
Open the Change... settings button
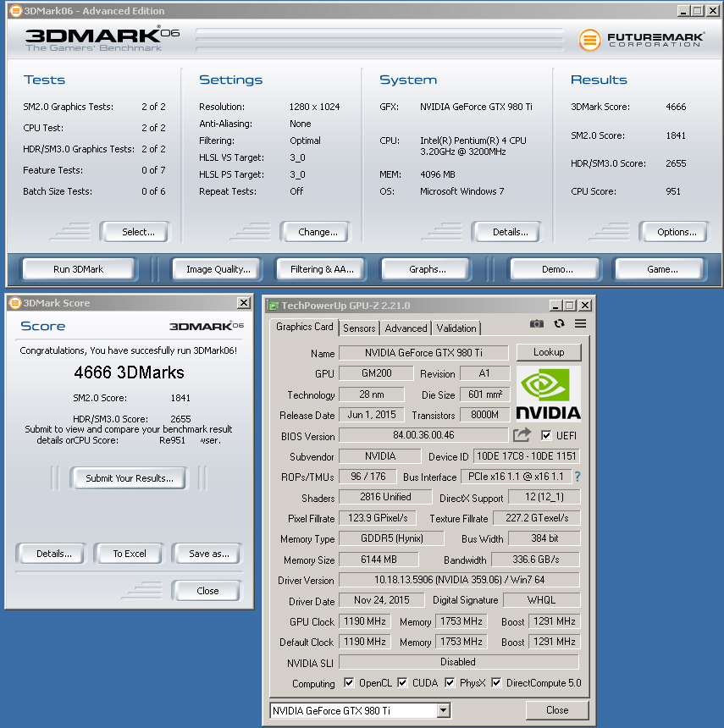click(x=318, y=232)
